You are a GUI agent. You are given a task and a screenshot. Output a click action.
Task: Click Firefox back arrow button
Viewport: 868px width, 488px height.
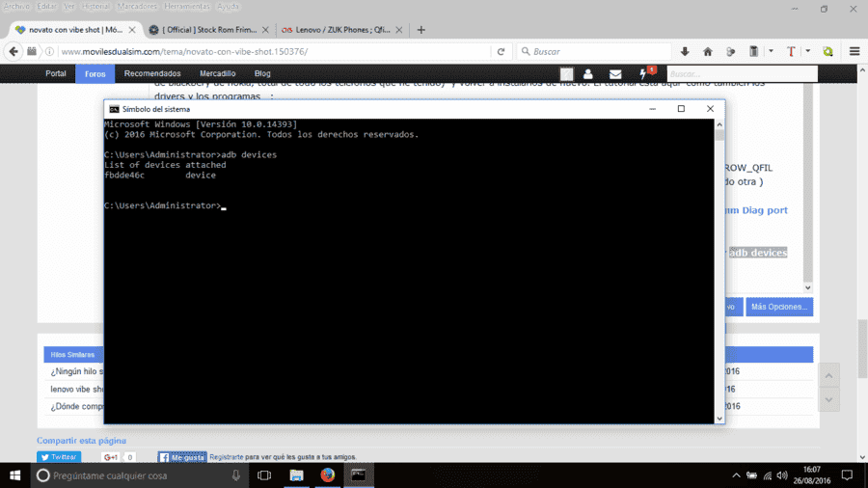[x=14, y=51]
